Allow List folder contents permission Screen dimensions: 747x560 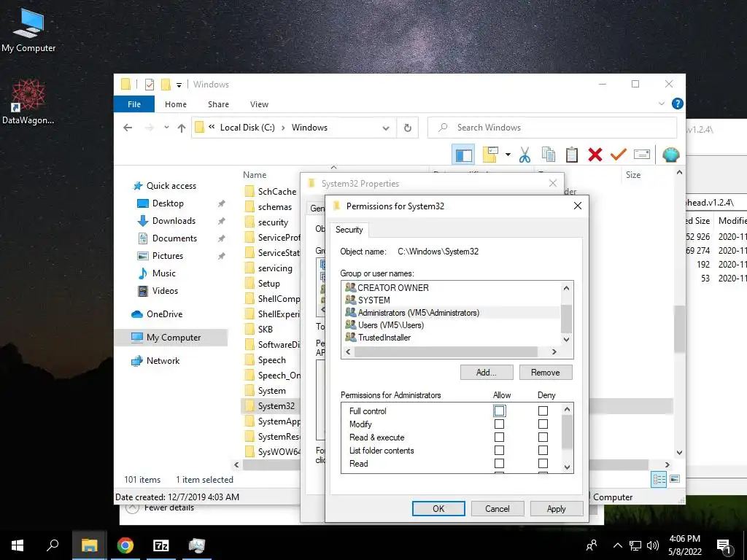pyautogui.click(x=499, y=450)
